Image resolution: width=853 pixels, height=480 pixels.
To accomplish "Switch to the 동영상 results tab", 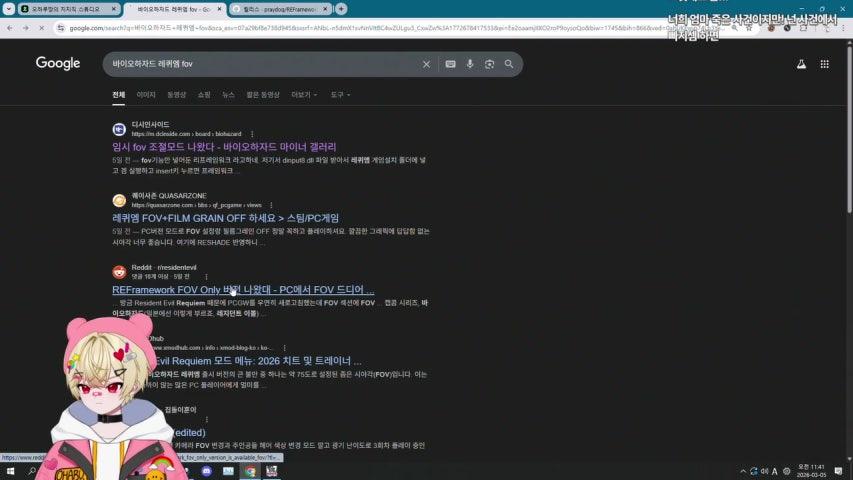I will 176,95.
